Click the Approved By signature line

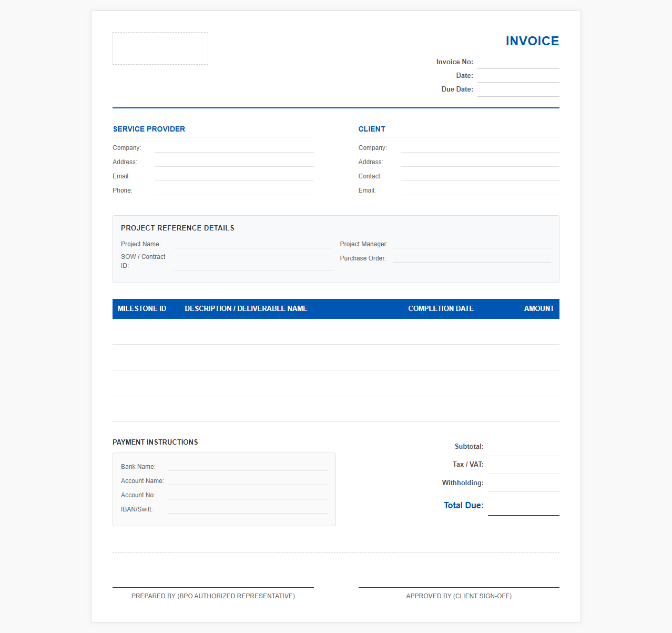pyautogui.click(x=459, y=587)
